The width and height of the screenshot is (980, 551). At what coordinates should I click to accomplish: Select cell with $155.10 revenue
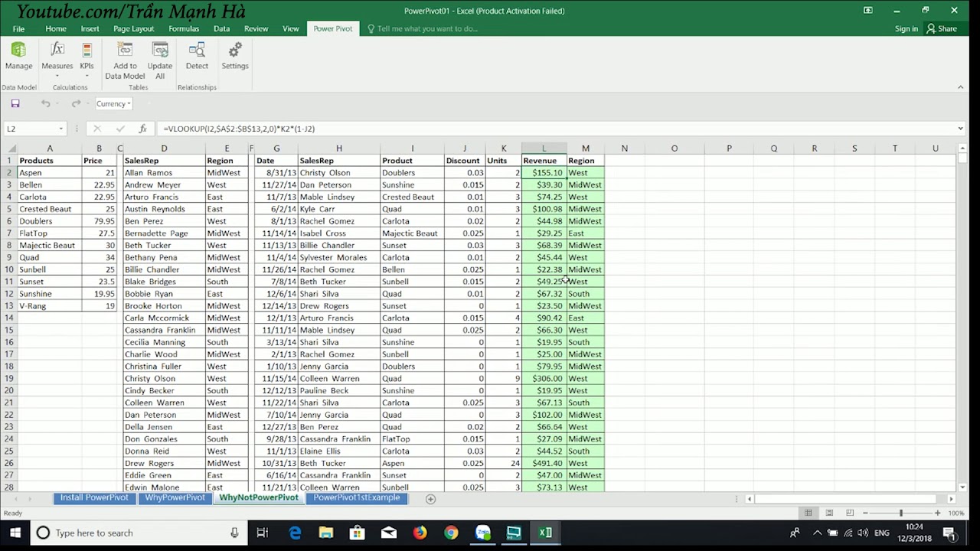[x=544, y=173]
